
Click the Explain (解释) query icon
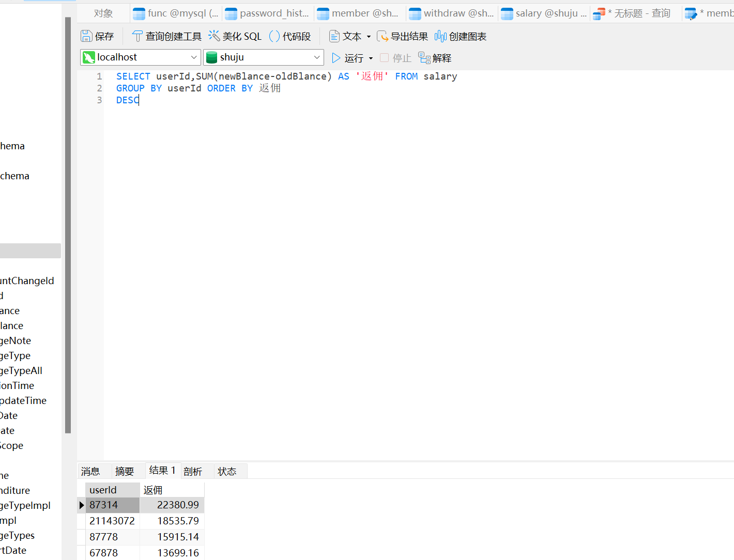(424, 58)
